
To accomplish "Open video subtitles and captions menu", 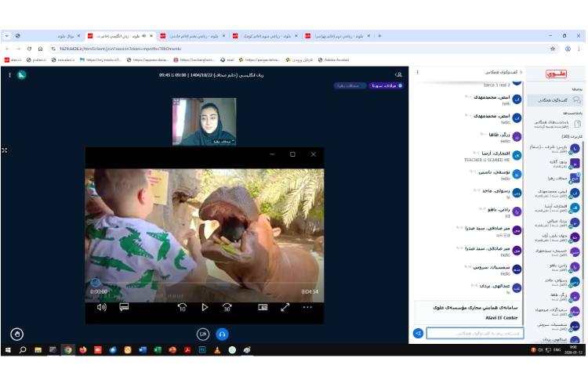I will [124, 308].
